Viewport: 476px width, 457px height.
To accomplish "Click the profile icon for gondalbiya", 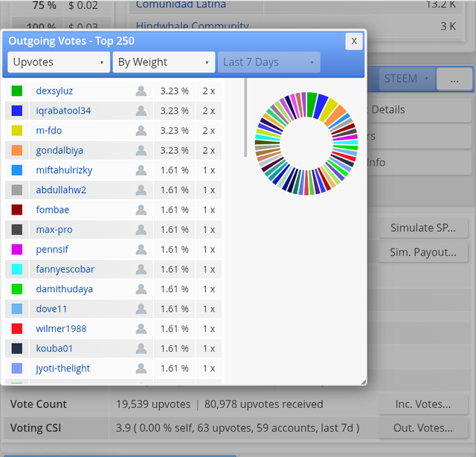I will click(x=141, y=150).
